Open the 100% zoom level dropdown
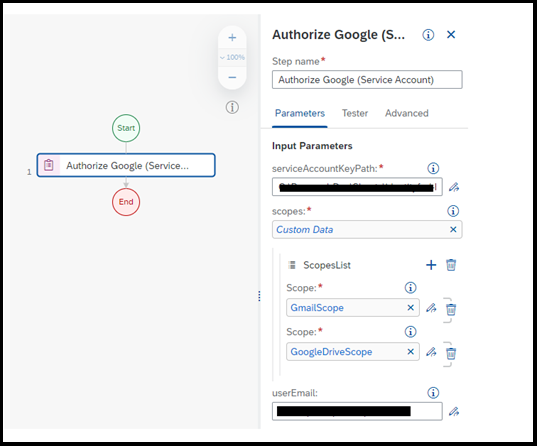537x446 pixels. pos(232,57)
